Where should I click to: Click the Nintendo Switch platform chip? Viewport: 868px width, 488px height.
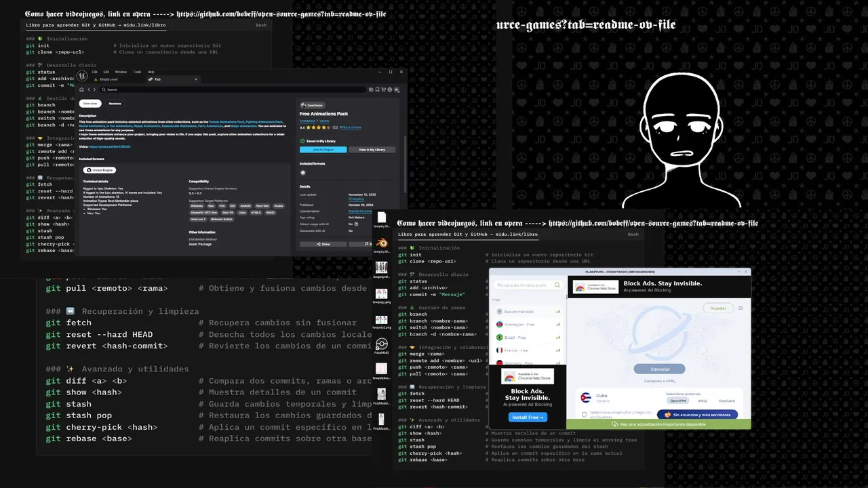pos(222,219)
